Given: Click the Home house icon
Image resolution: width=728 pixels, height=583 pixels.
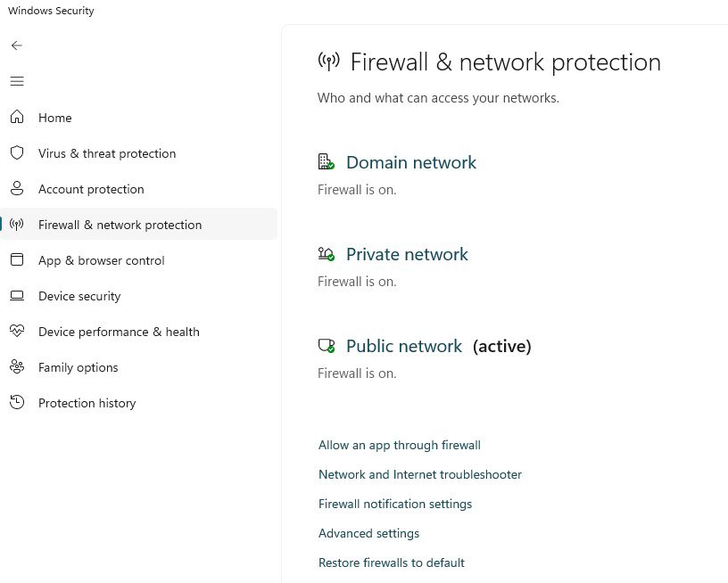Looking at the screenshot, I should pyautogui.click(x=16, y=118).
